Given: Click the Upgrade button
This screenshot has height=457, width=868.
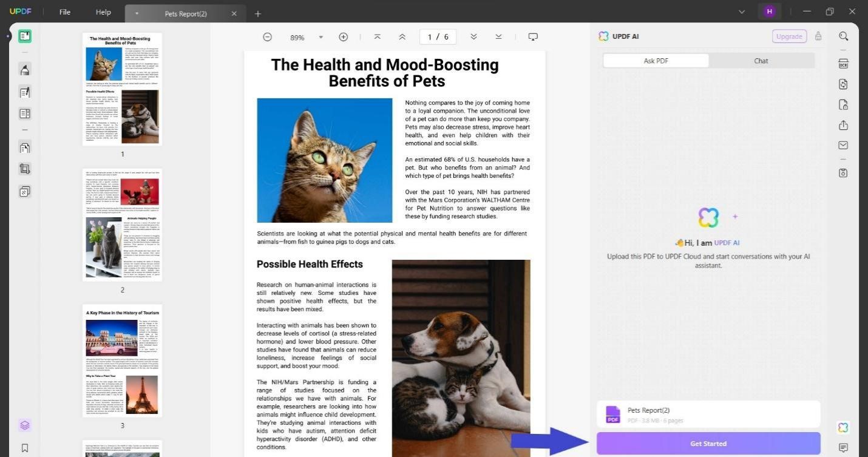Looking at the screenshot, I should [788, 36].
